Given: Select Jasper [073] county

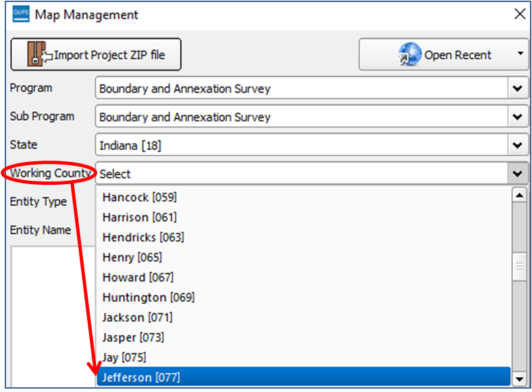Looking at the screenshot, I should coord(304,337).
